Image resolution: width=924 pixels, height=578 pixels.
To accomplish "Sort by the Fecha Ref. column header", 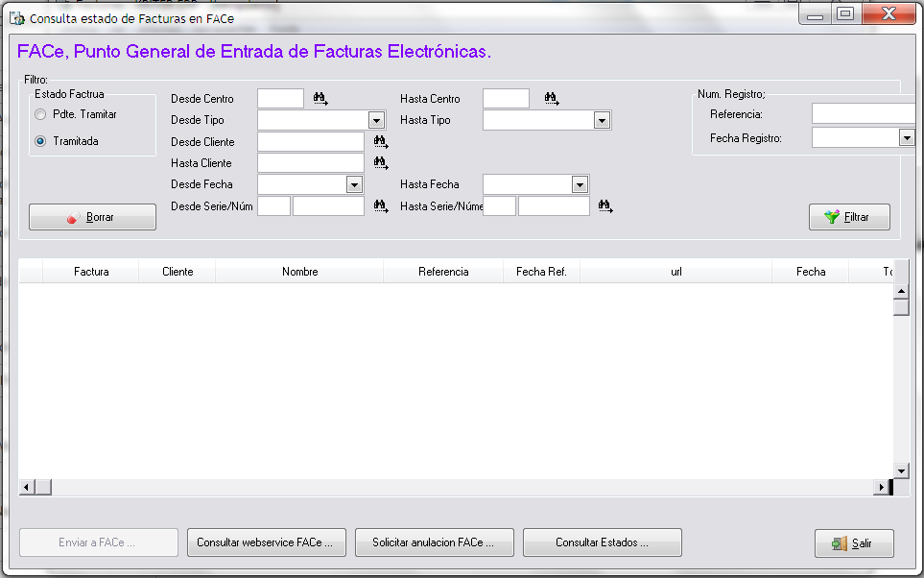I will (x=541, y=272).
